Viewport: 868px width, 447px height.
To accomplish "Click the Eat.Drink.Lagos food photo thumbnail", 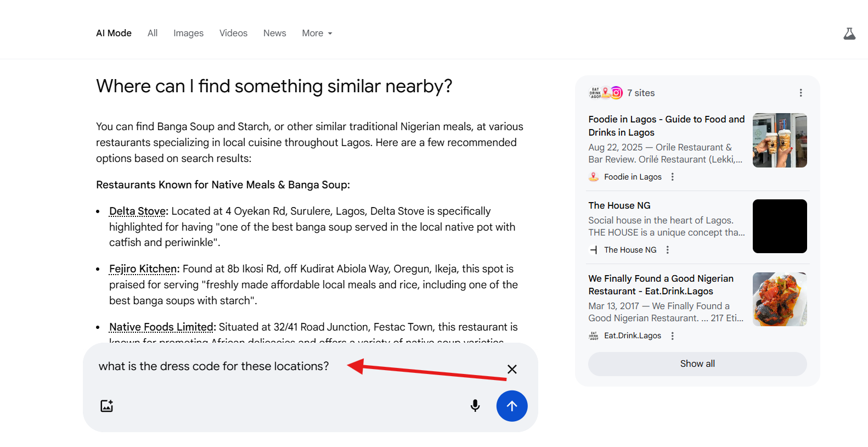I will pos(780,299).
